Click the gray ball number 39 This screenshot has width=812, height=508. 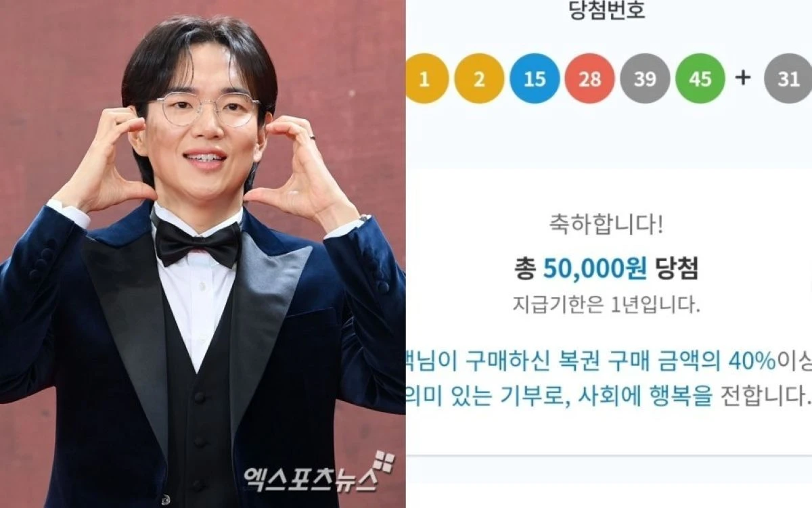coord(645,79)
